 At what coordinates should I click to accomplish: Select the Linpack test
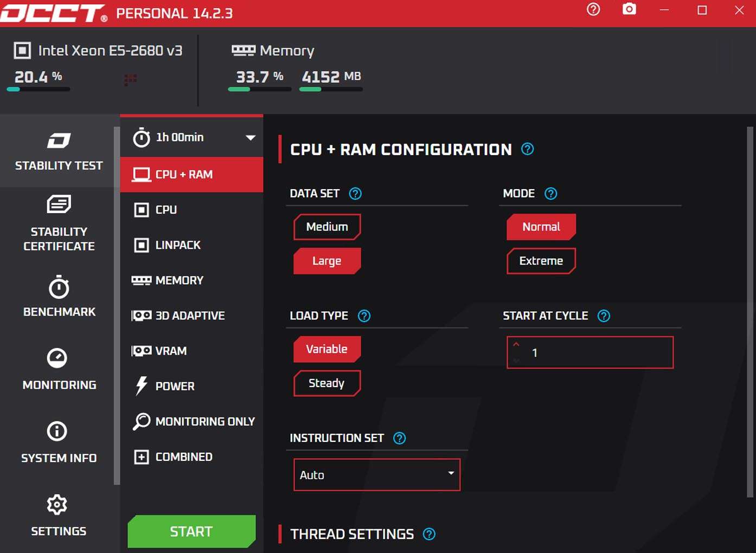coord(177,245)
